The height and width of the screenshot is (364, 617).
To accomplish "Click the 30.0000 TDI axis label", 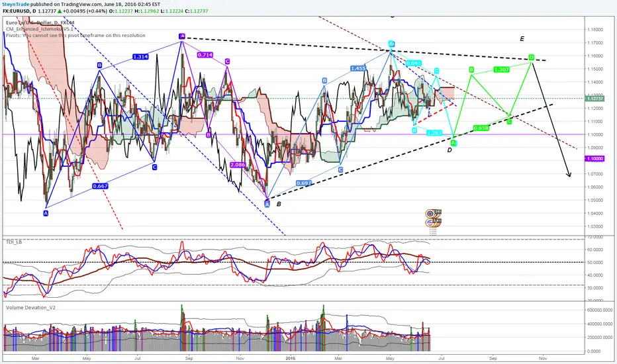I will pos(595,288).
